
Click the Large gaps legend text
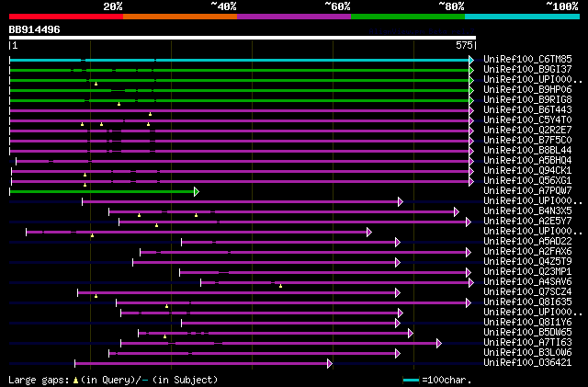[39, 380]
